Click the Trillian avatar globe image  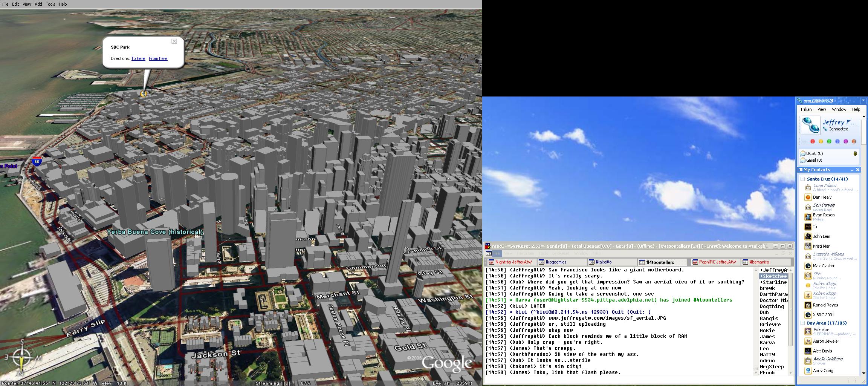(x=810, y=125)
